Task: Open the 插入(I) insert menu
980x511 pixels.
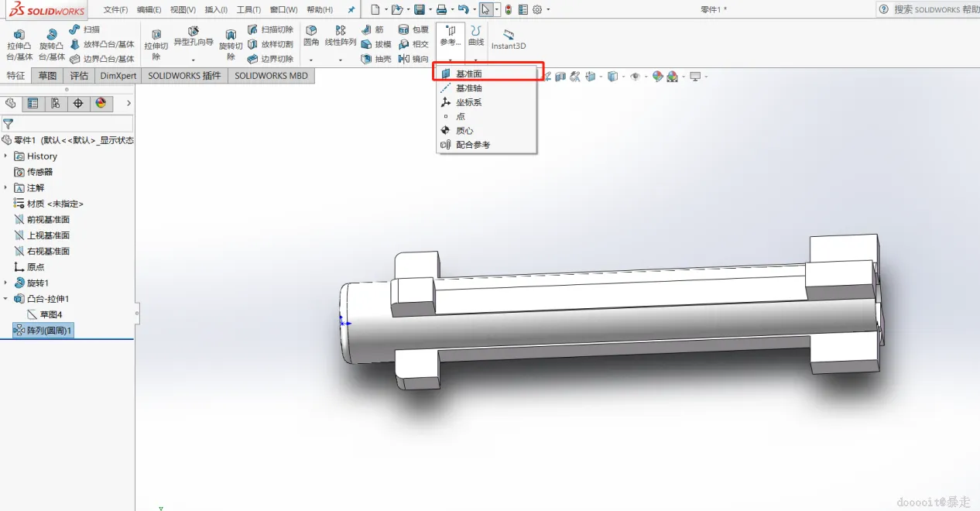Action: coord(216,9)
